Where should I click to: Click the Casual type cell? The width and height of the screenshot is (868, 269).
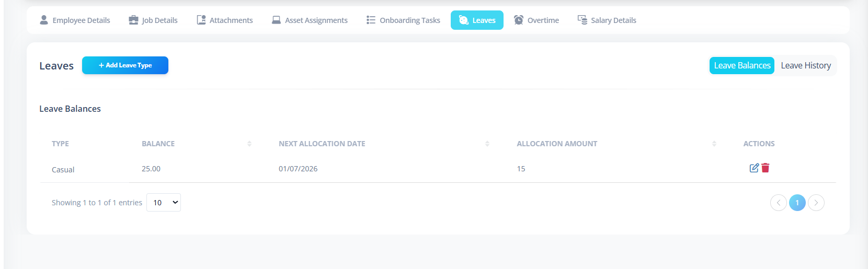point(63,170)
